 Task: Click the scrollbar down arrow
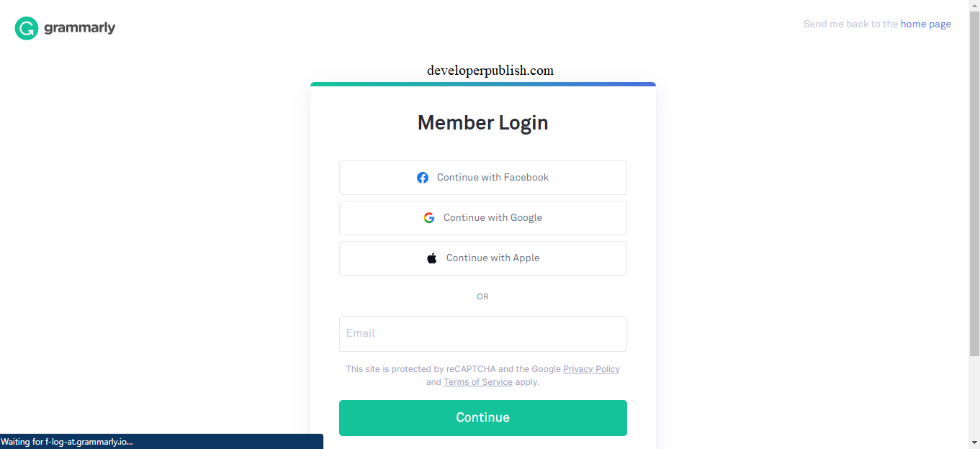[x=974, y=443]
